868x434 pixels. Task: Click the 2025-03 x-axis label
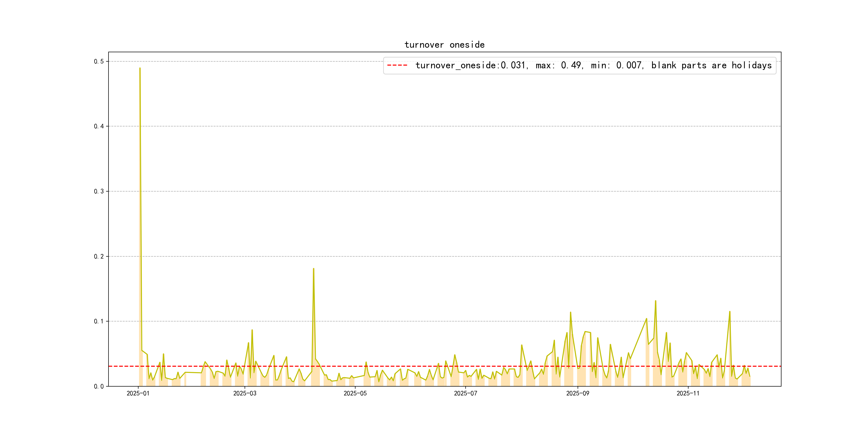245,394
